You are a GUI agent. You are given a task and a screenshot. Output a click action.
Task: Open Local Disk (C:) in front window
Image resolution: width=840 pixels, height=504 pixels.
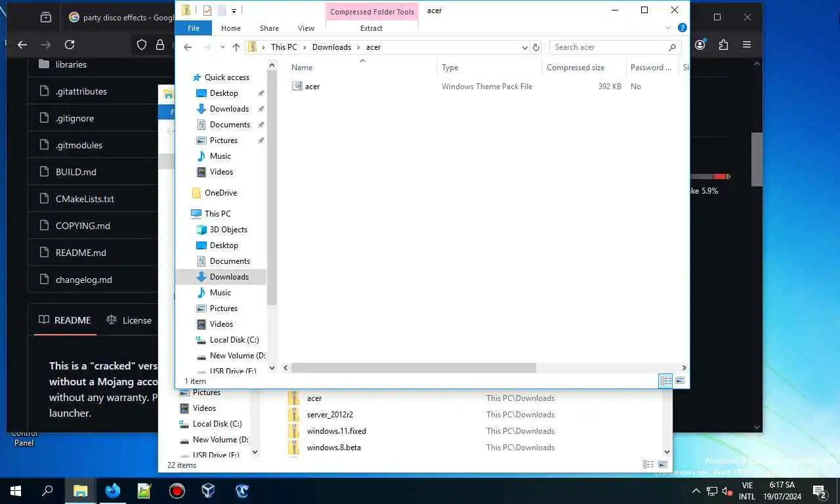(x=234, y=340)
